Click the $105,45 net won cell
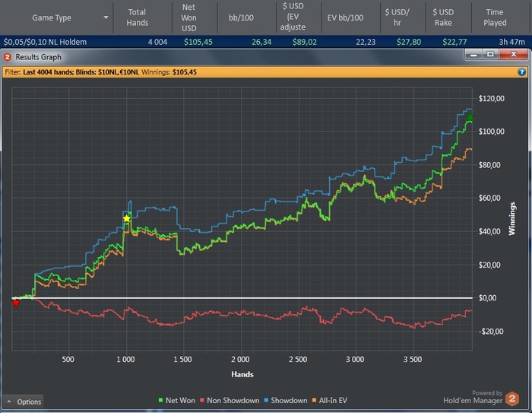The height and width of the screenshot is (413, 532). pyautogui.click(x=198, y=42)
